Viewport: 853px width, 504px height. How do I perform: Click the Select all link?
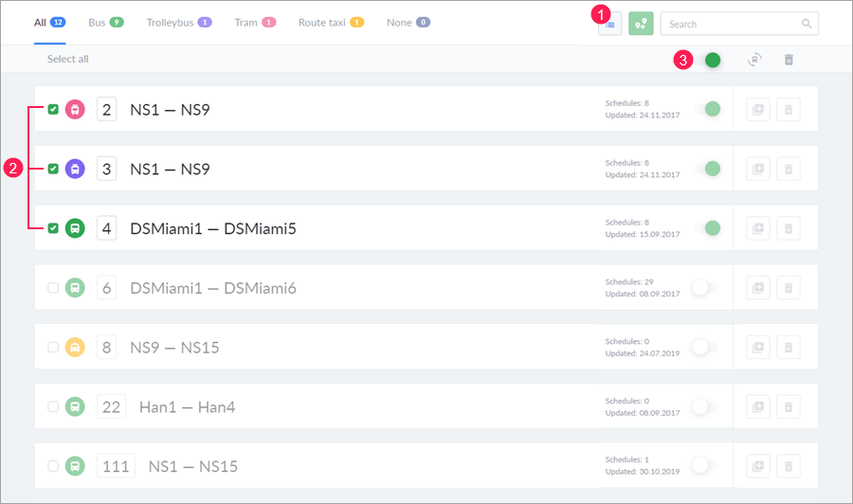[x=67, y=59]
